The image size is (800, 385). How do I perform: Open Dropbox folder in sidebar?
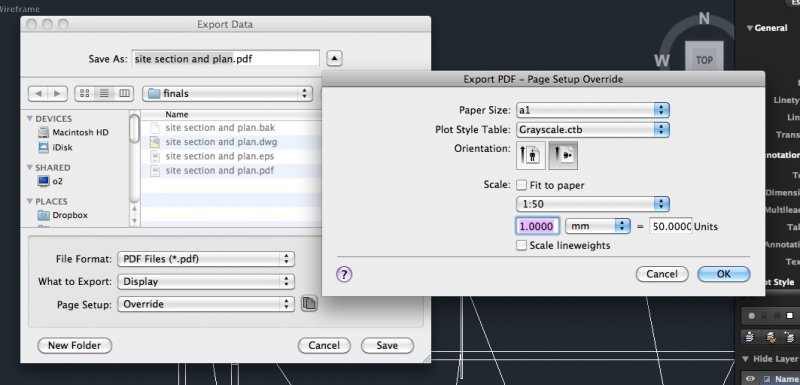tap(63, 215)
